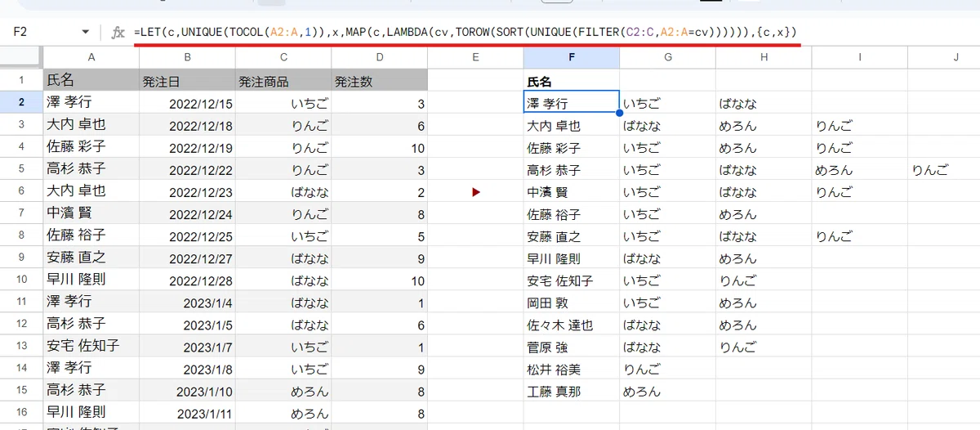Click 中濱 賢 in column F

coord(571,192)
